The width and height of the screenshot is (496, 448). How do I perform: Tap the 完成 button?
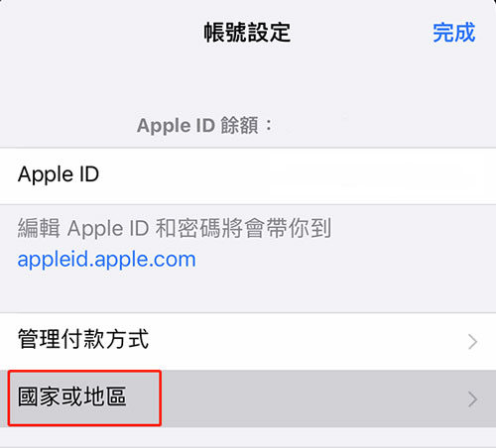(454, 33)
